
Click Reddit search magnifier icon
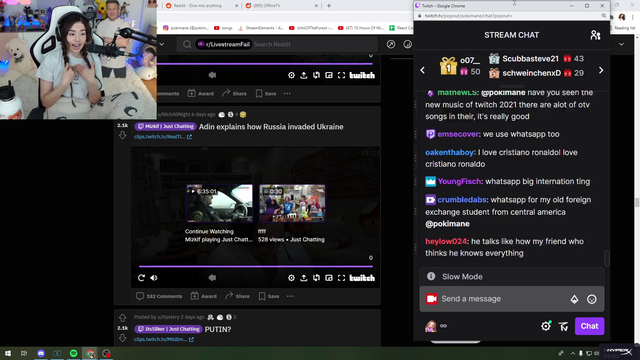point(187,44)
